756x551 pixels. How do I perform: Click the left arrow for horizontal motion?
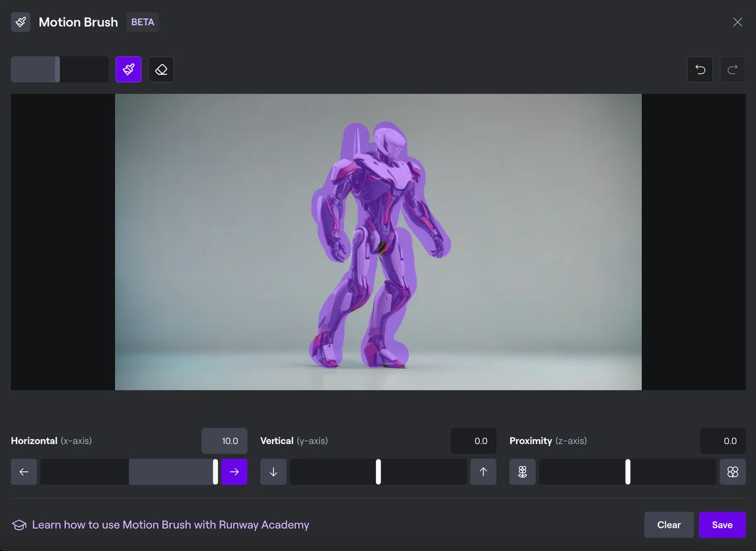pos(24,472)
